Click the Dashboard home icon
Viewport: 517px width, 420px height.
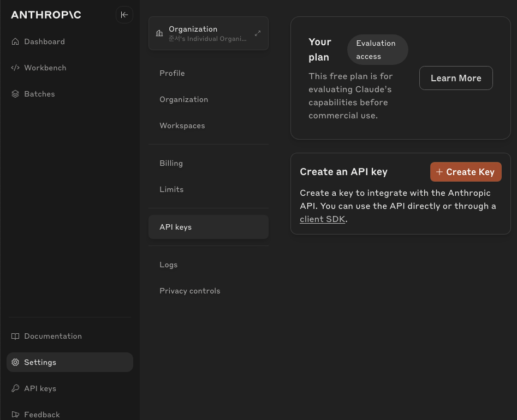[15, 41]
